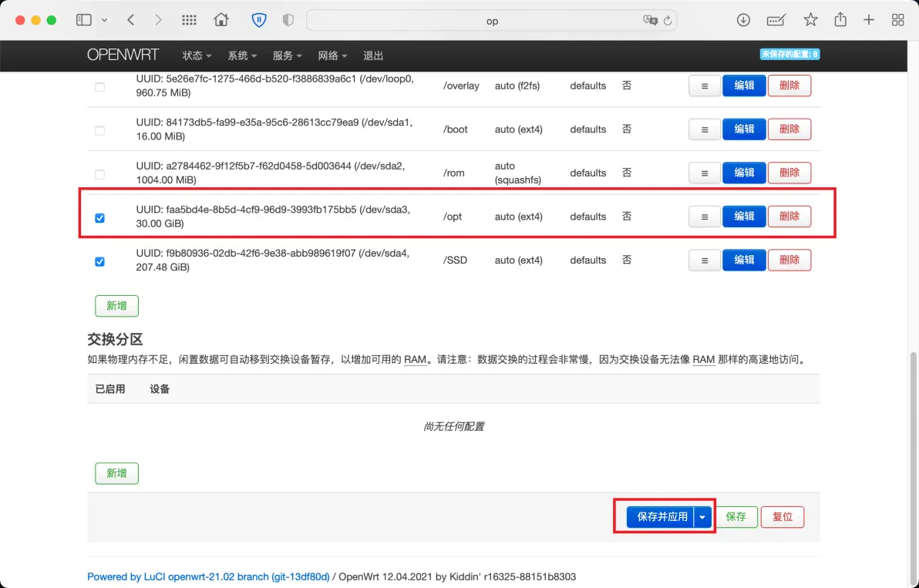Select the auto (f2fs) filesystem text
Image resolution: width=919 pixels, height=588 pixels.
(x=517, y=86)
